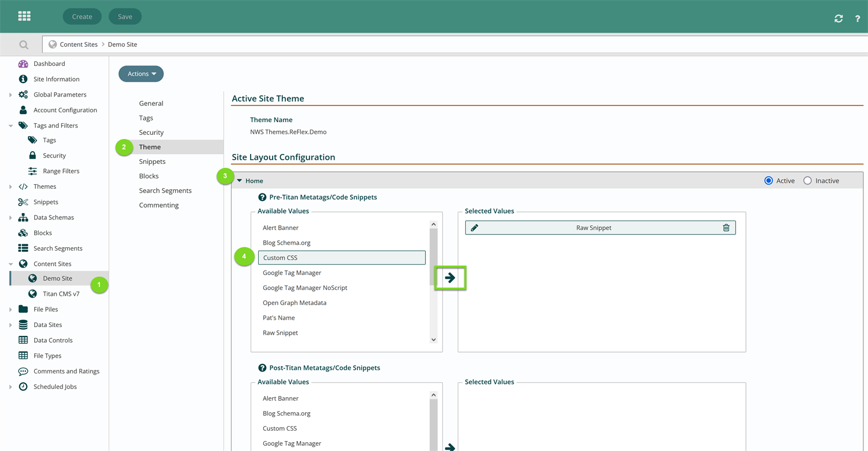The height and width of the screenshot is (451, 868).
Task: Switch to Blocks settings tab
Action: coord(149,176)
